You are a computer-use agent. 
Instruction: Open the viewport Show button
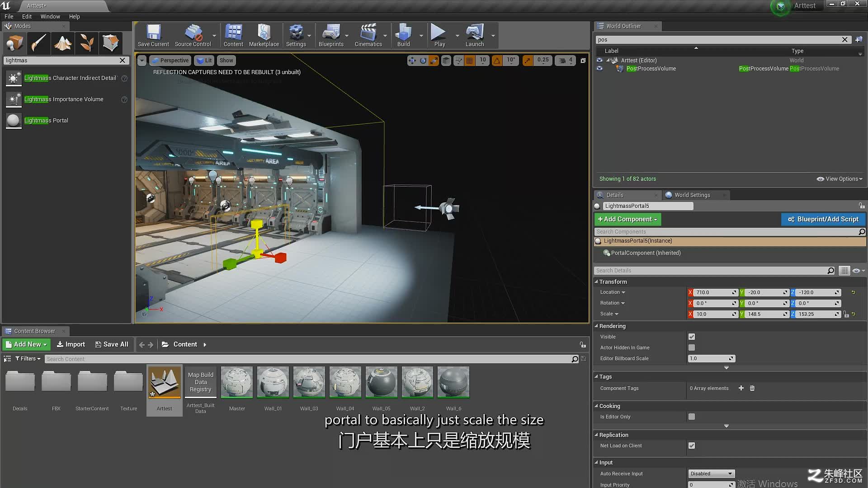pos(226,61)
